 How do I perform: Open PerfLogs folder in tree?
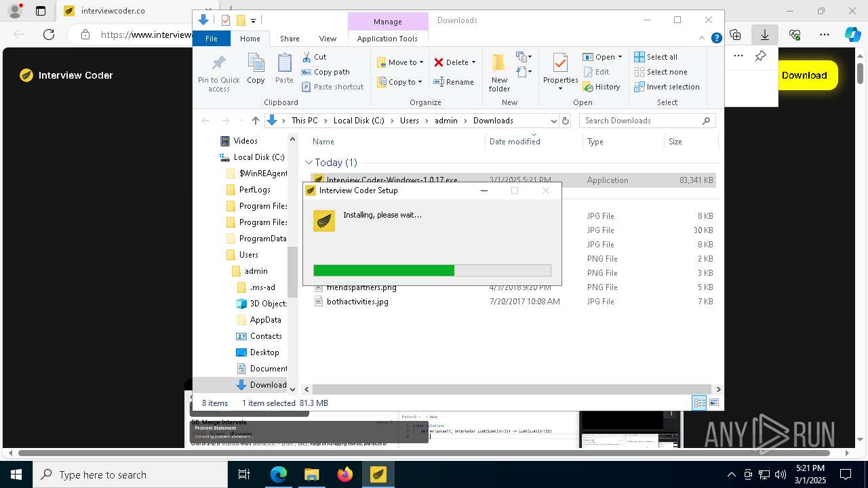click(x=255, y=190)
